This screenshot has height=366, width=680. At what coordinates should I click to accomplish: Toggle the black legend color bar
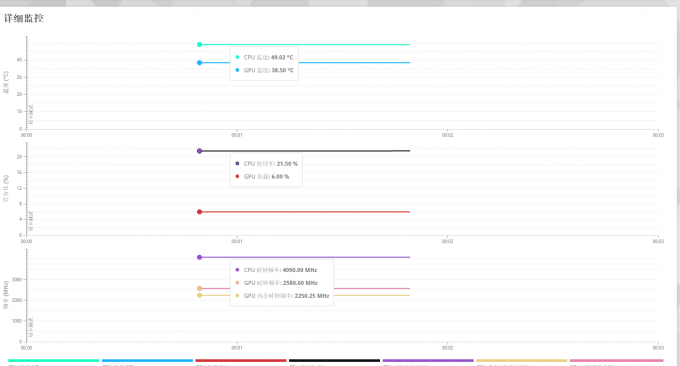(x=334, y=360)
